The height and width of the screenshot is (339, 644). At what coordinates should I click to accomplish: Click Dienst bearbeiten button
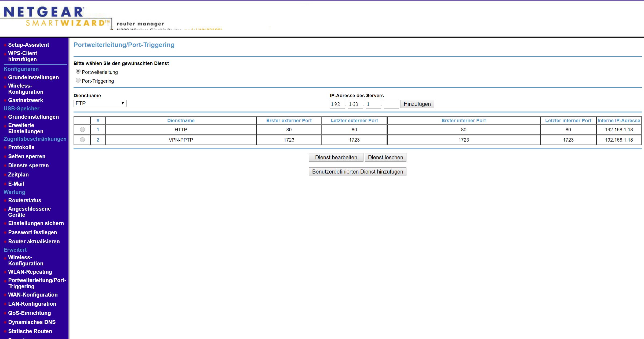336,158
